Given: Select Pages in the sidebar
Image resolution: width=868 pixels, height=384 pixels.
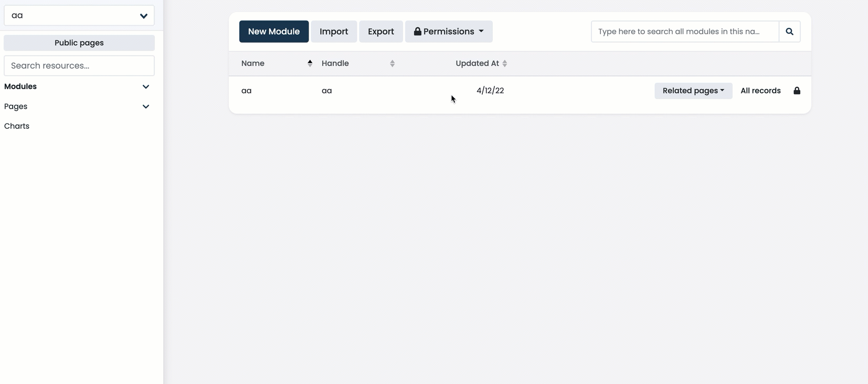Looking at the screenshot, I should [16, 106].
